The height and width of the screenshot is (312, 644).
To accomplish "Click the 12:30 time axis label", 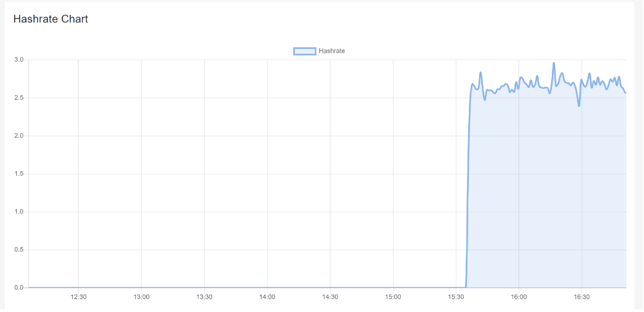I will pyautogui.click(x=79, y=297).
